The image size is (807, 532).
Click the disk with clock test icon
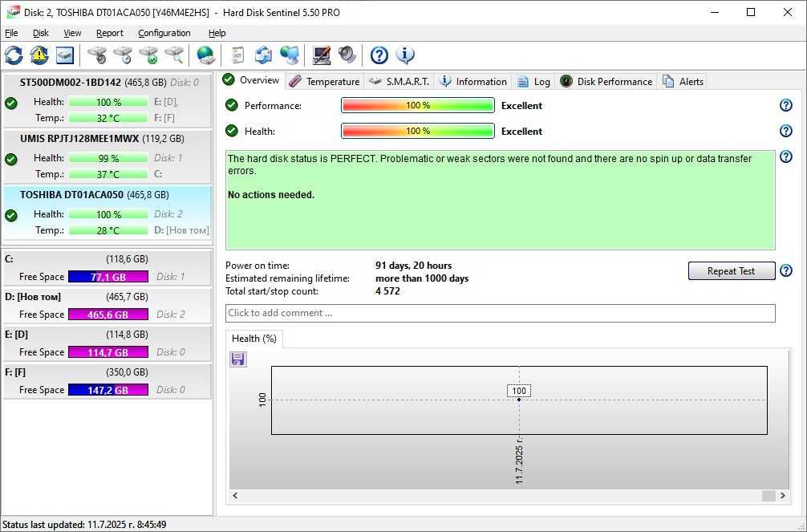pos(123,55)
